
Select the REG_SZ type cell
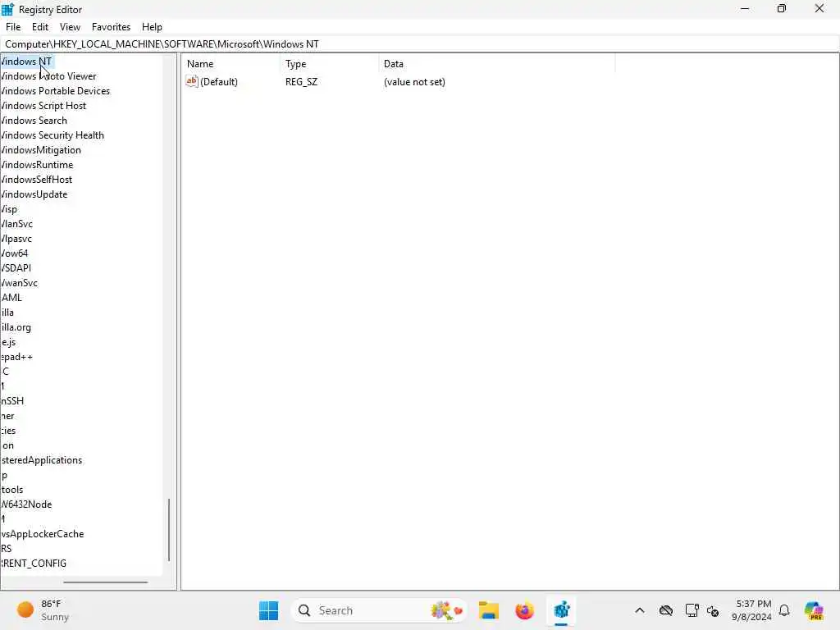pos(301,82)
